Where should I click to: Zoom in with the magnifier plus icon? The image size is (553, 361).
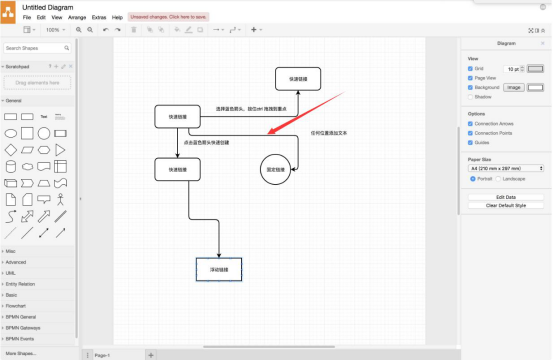pyautogui.click(x=79, y=30)
